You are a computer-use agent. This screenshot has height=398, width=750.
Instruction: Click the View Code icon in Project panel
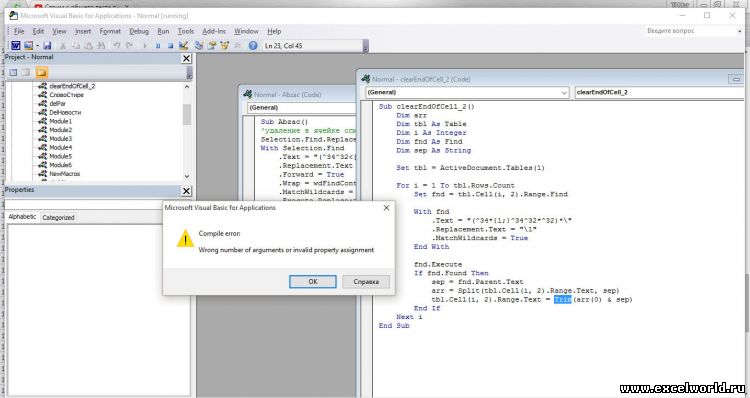click(13, 72)
